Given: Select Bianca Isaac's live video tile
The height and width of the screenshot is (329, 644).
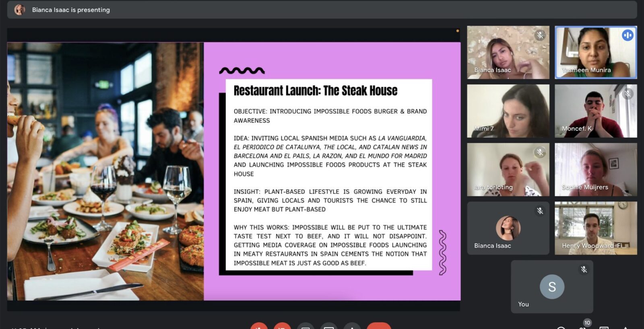Looking at the screenshot, I should pos(508,52).
